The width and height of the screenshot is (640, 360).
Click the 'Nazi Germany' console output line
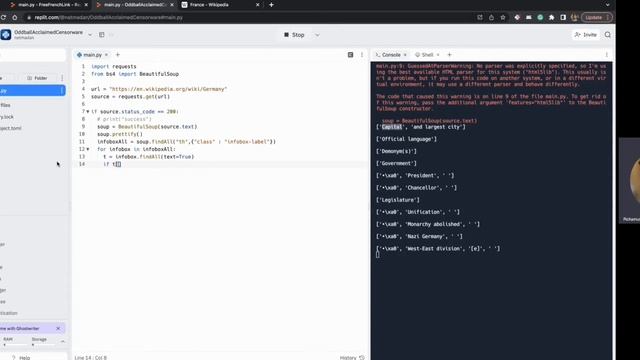pos(419,236)
